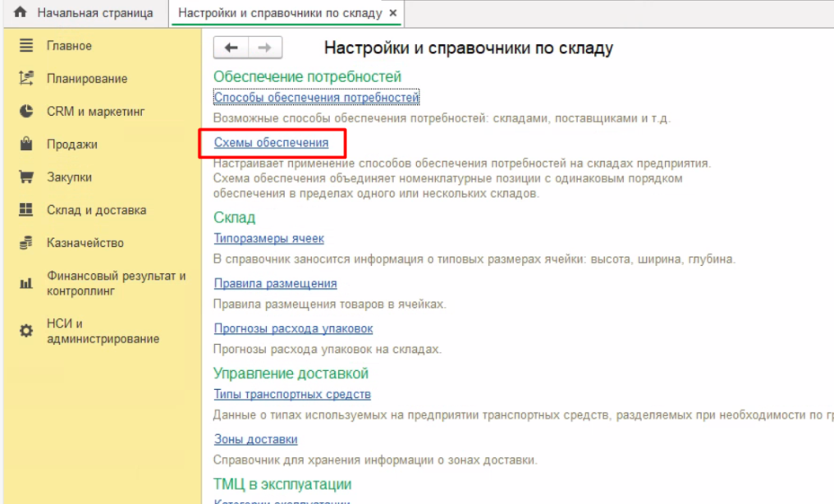The width and height of the screenshot is (834, 504).
Task: Click the Закупки shopping cart icon
Action: 26,177
